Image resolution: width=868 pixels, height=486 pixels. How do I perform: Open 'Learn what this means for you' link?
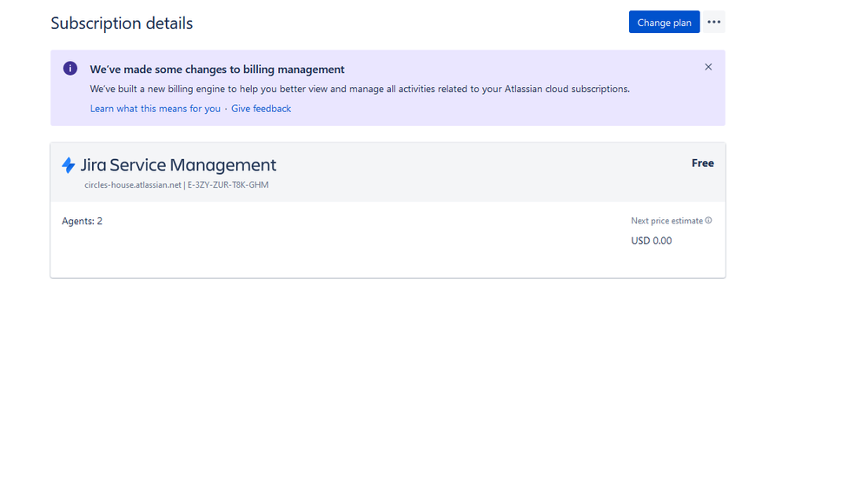155,109
